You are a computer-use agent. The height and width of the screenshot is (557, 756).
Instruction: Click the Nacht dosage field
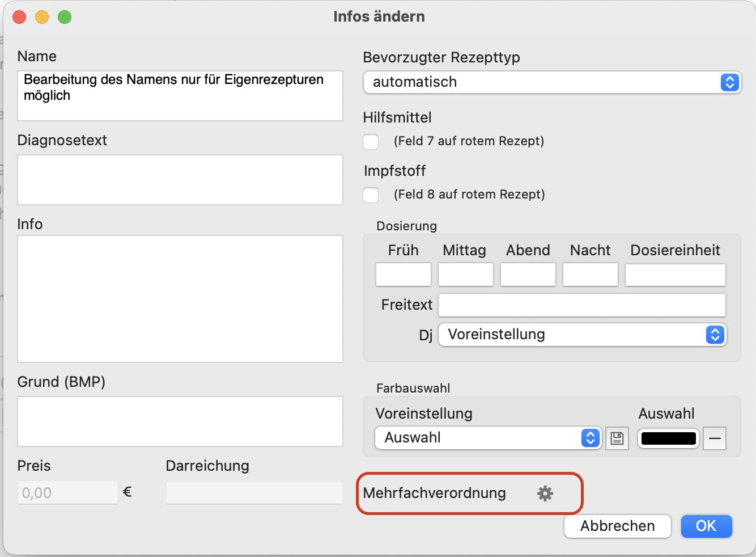(591, 275)
